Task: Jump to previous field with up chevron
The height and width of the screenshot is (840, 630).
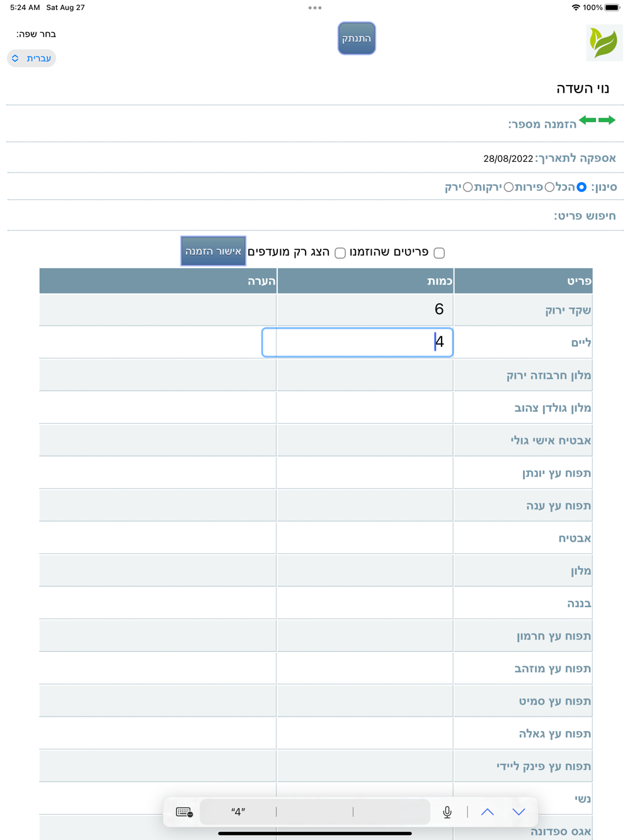Action: (x=488, y=812)
